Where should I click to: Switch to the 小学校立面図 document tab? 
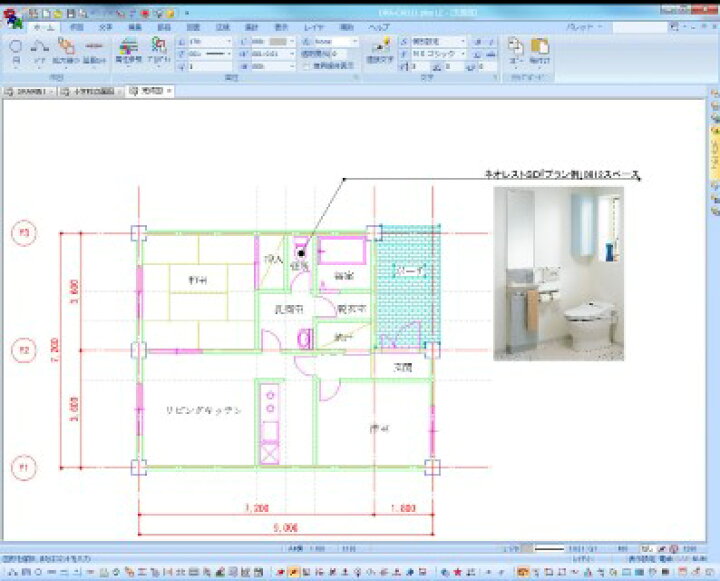click(90, 91)
